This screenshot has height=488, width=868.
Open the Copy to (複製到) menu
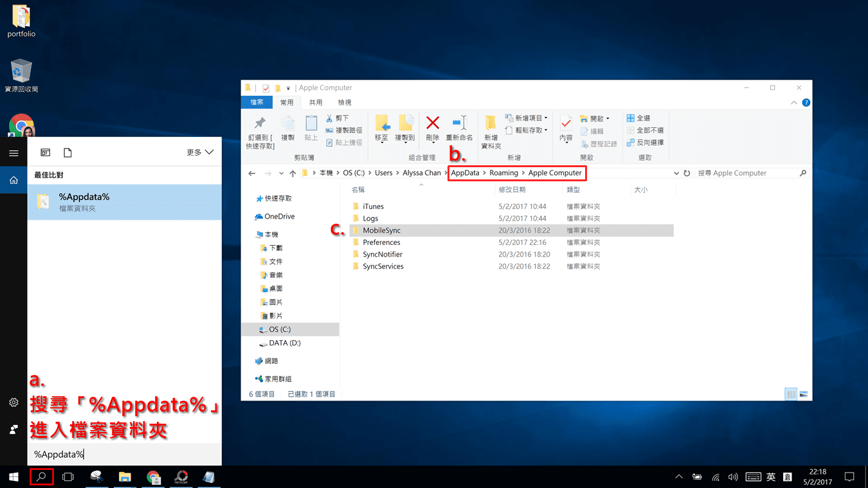click(x=405, y=129)
